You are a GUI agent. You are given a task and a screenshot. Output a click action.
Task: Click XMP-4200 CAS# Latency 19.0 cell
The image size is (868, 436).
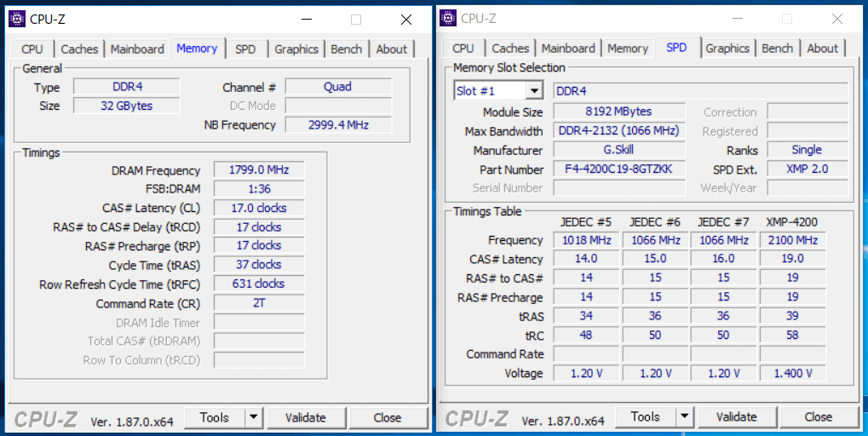click(x=793, y=259)
